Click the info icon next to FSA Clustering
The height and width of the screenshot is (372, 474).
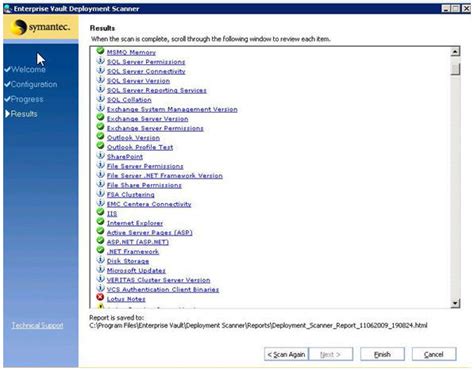pyautogui.click(x=100, y=193)
